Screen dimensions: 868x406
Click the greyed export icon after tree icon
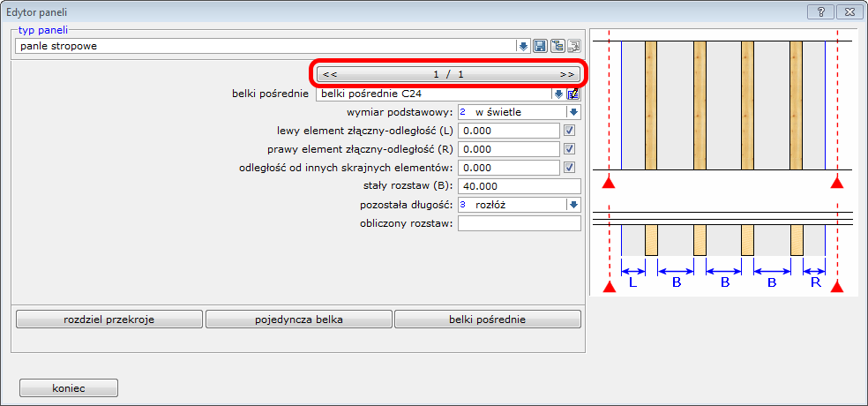tap(573, 46)
